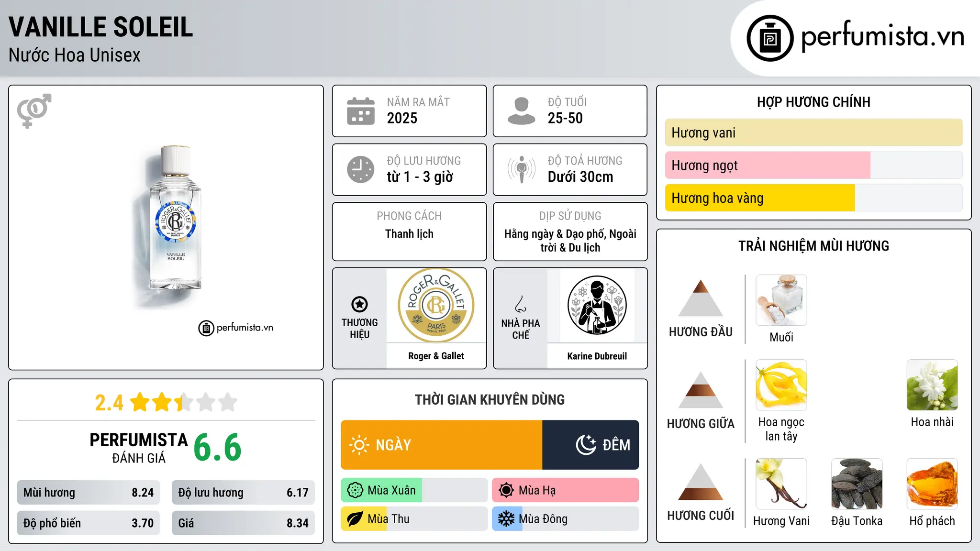Click the Mùa Xuân season bar
The height and width of the screenshot is (551, 980).
(414, 490)
